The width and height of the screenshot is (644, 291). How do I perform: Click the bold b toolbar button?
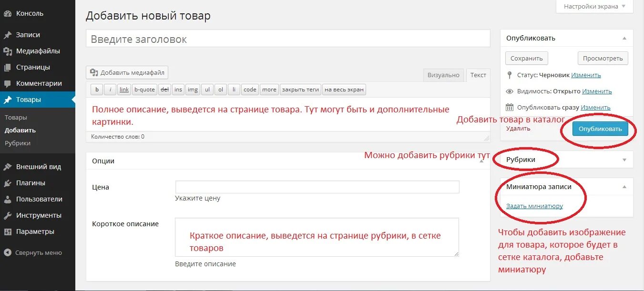point(97,90)
